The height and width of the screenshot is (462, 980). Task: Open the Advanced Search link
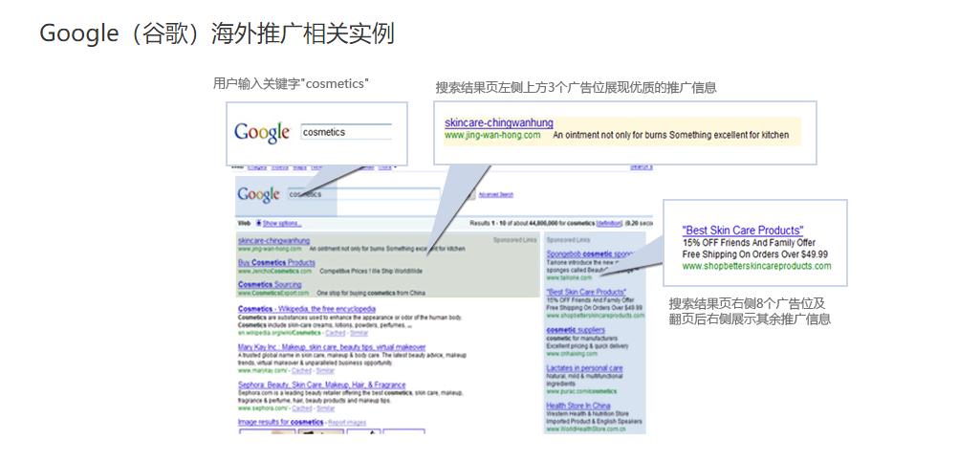click(496, 195)
